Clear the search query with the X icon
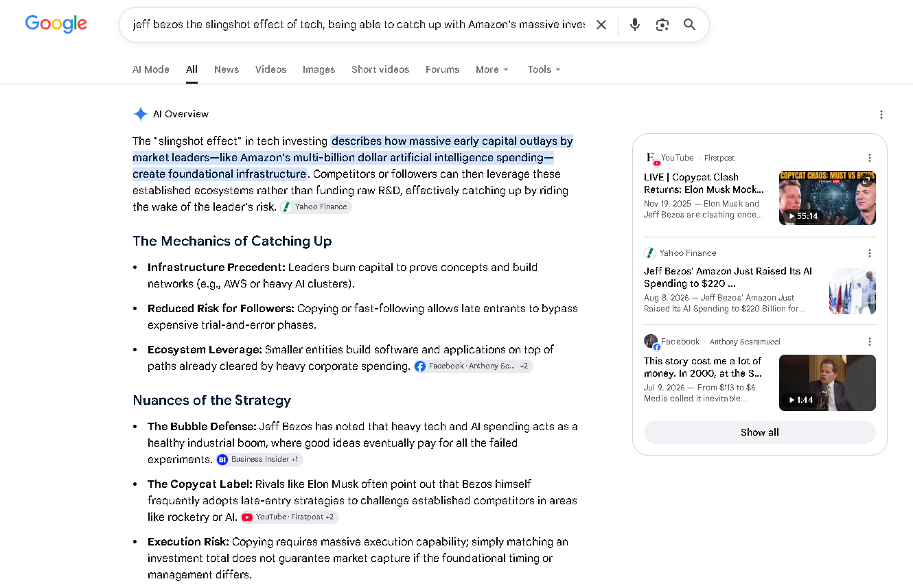913x588 pixels. 601,25
